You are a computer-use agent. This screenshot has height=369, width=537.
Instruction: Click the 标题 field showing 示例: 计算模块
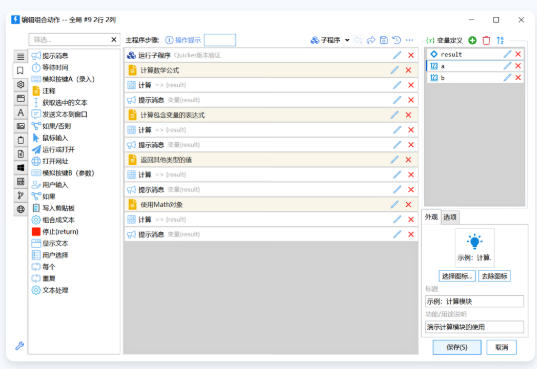(474, 301)
